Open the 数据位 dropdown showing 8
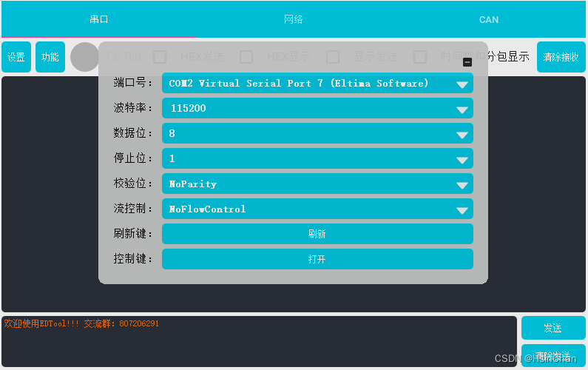Image resolution: width=588 pixels, height=370 pixels. (x=317, y=134)
